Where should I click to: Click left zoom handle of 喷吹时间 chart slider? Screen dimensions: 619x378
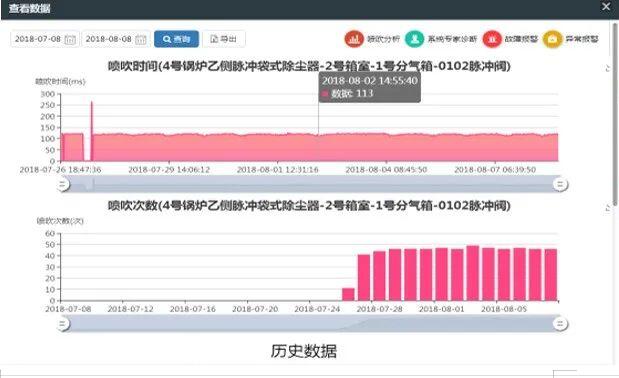click(62, 184)
